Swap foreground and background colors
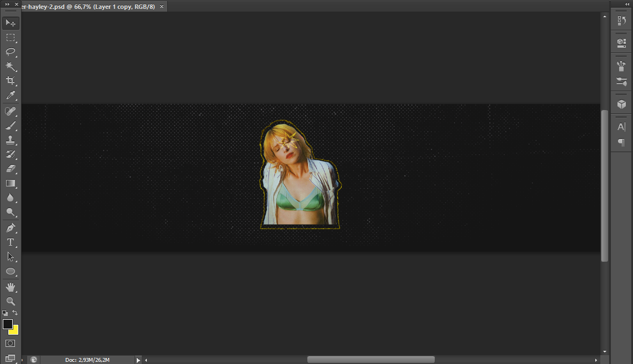 pyautogui.click(x=16, y=313)
